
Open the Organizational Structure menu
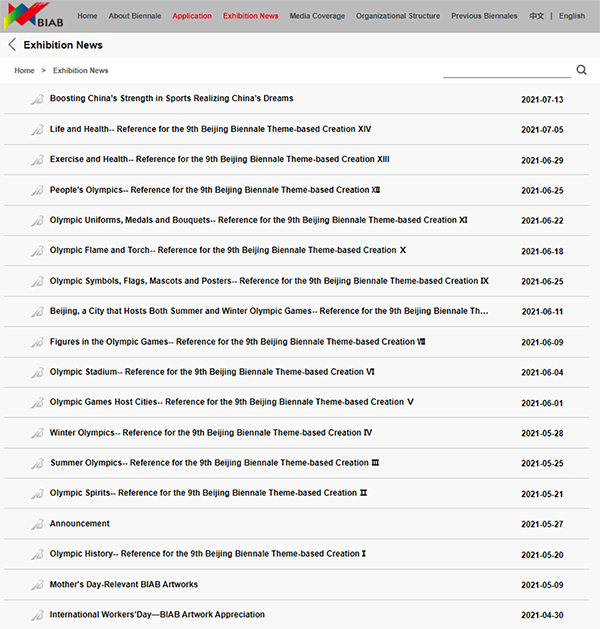point(398,16)
